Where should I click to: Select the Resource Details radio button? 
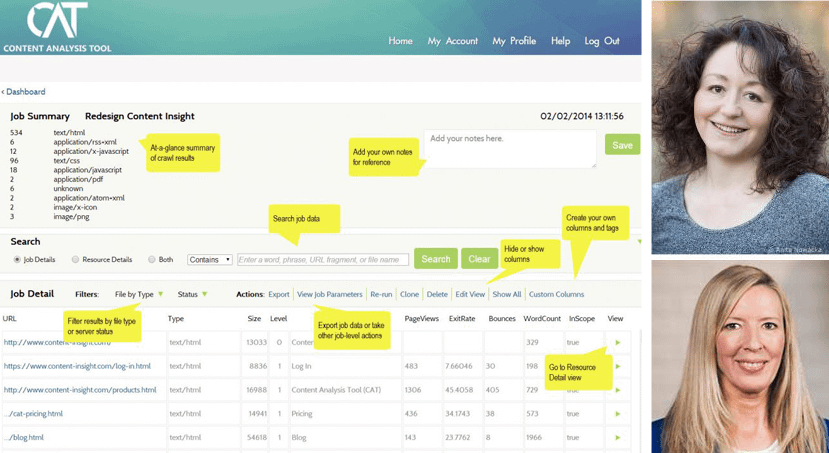[x=75, y=260]
